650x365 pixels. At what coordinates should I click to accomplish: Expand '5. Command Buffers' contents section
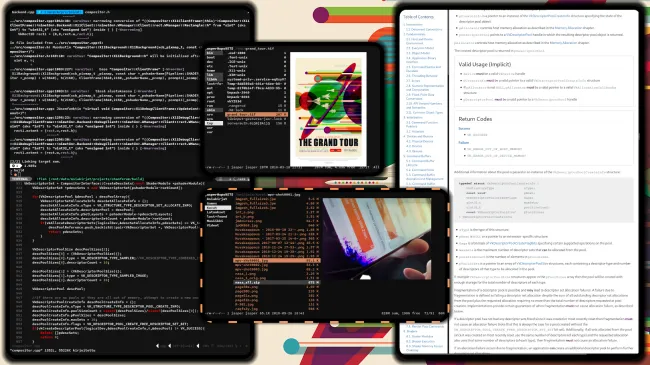point(417,156)
